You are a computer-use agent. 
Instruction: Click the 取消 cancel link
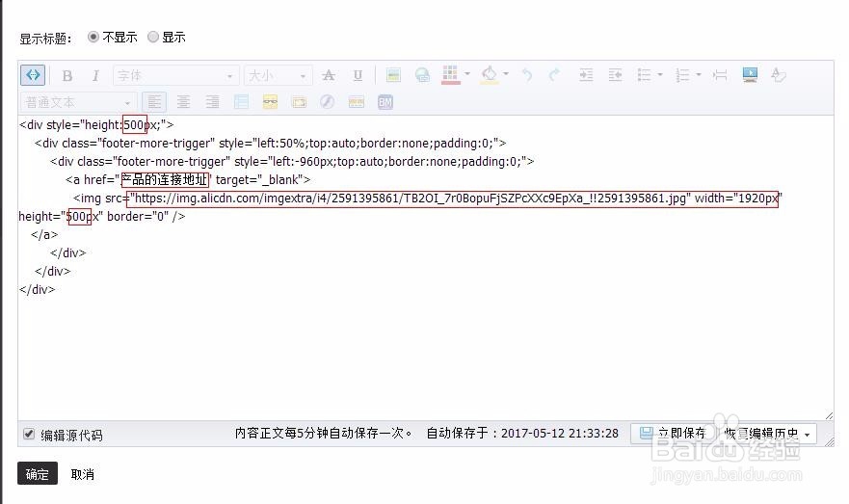(82, 474)
